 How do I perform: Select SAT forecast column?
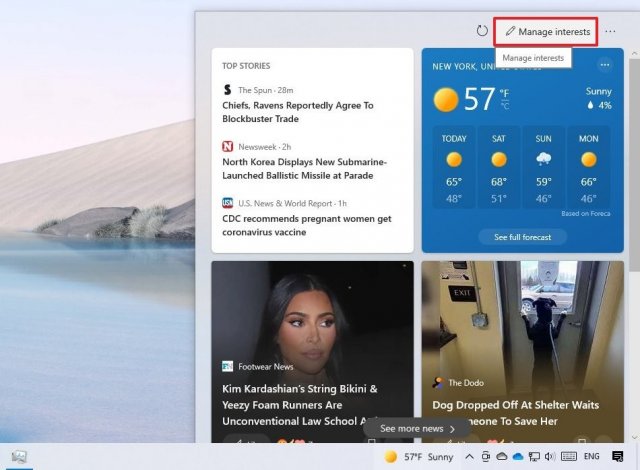[x=499, y=167]
